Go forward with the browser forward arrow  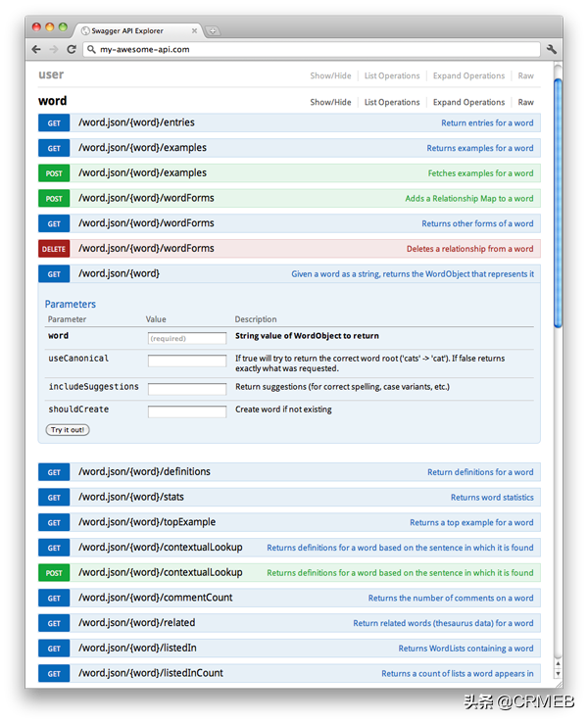pos(54,49)
